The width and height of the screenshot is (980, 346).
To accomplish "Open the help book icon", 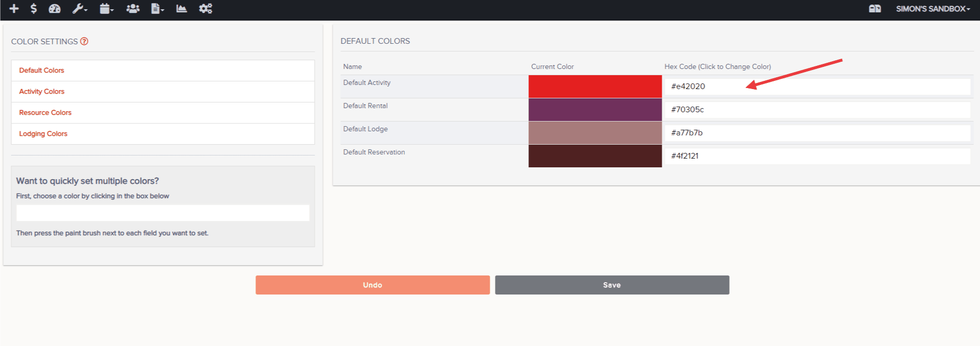I will 875,8.
